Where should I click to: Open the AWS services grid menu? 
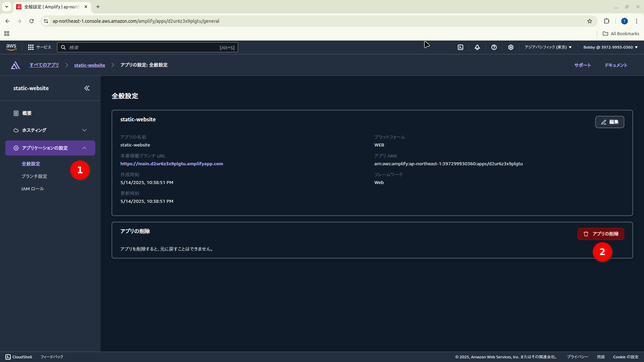click(31, 47)
